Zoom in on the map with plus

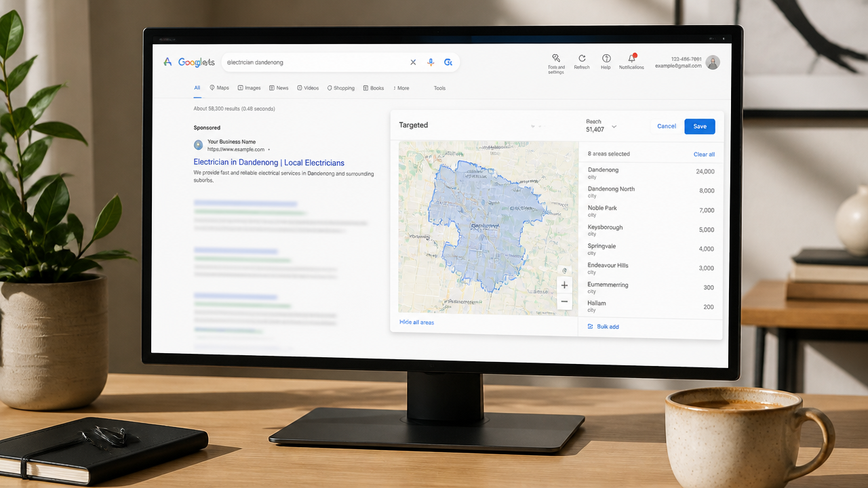pos(564,285)
